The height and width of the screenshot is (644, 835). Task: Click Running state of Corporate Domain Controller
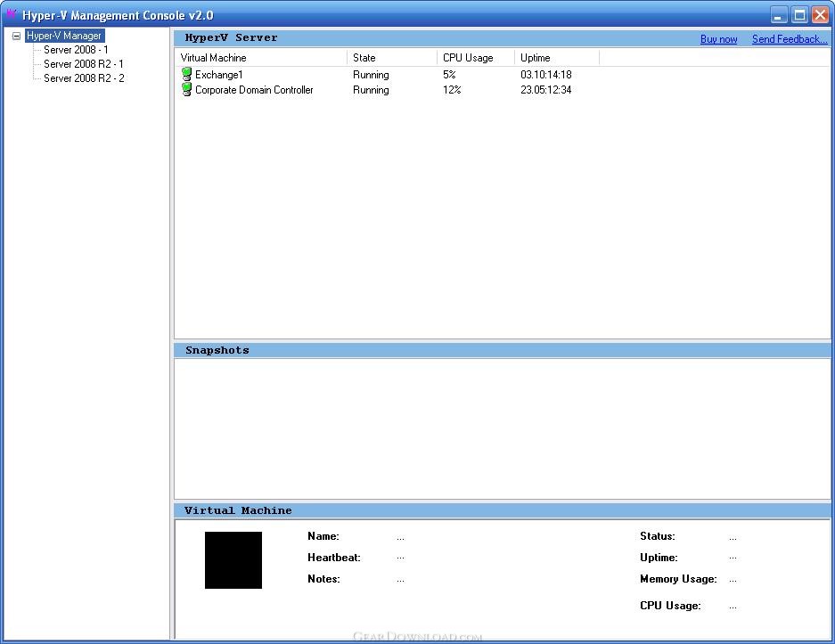[372, 89]
